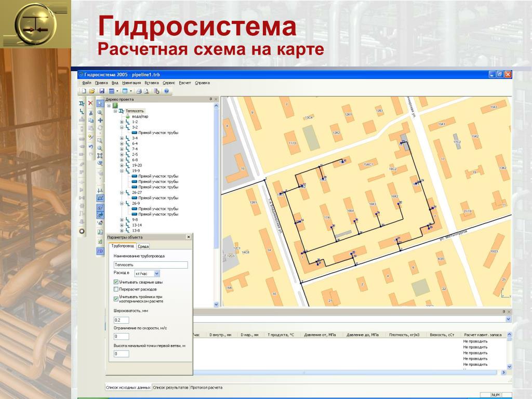Select branch 6-8 in project tree
Viewport: 532px width, 399px height.
pos(135,160)
